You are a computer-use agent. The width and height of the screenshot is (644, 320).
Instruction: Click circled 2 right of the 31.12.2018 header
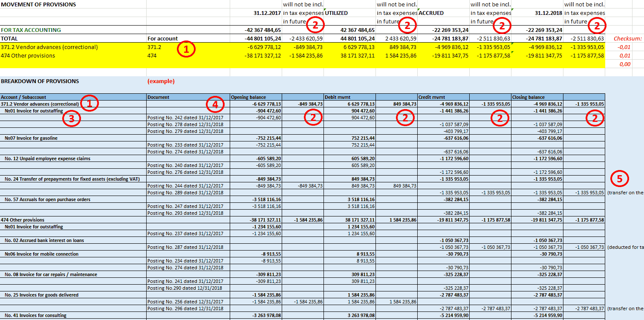click(x=597, y=26)
